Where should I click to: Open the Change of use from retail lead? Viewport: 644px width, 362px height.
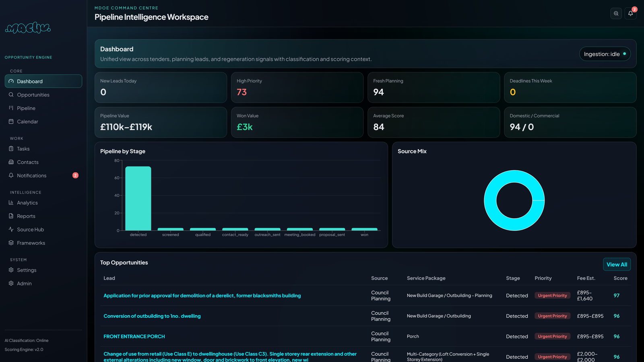(230, 357)
